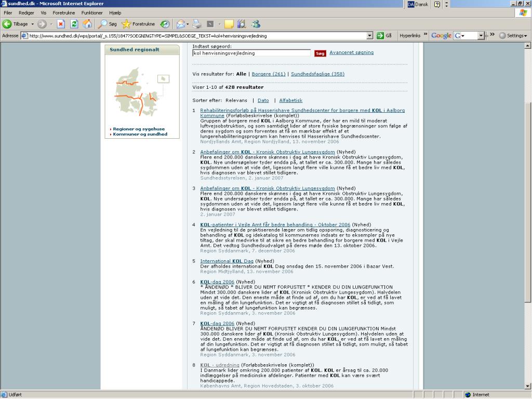Screen dimensions: 532x399
Task: Refresh the page with the green arrows icon
Action: (x=74, y=24)
